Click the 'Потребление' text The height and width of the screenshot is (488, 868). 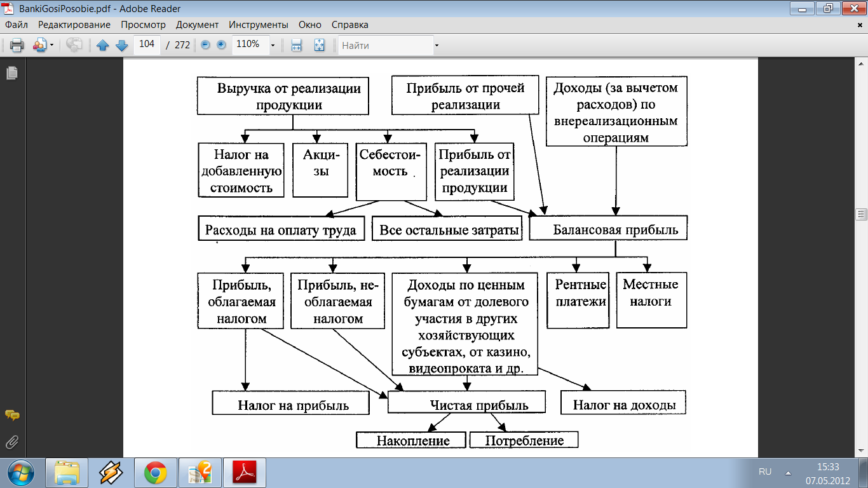tap(525, 440)
